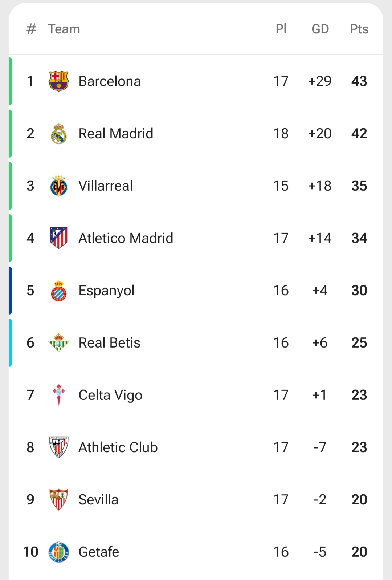This screenshot has height=580, width=392.
Task: Click Barcelona's 43 points value
Action: [x=359, y=81]
